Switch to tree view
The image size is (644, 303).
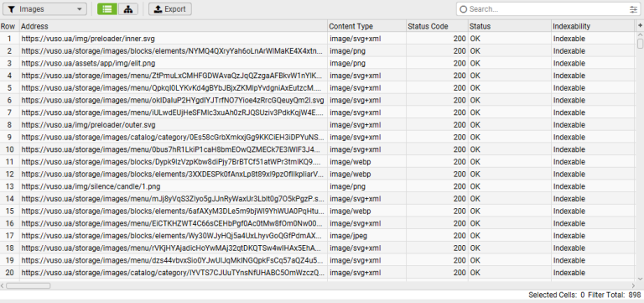(x=128, y=9)
